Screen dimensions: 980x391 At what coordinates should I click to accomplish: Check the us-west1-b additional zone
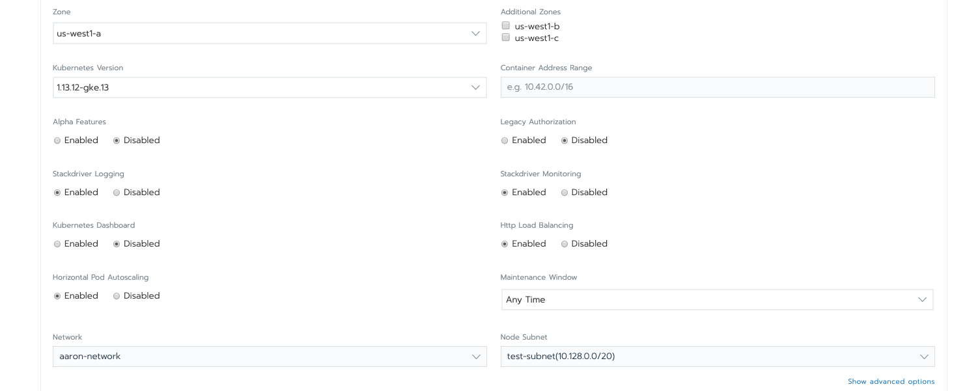point(506,25)
